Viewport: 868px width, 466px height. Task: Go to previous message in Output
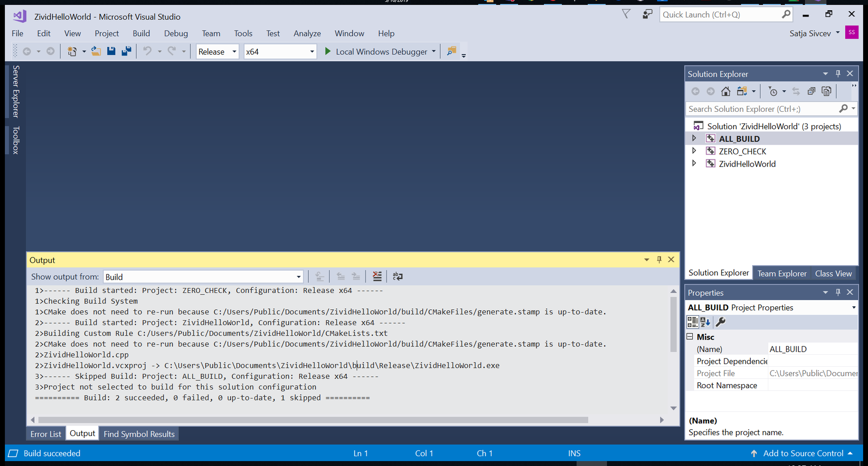(x=341, y=276)
